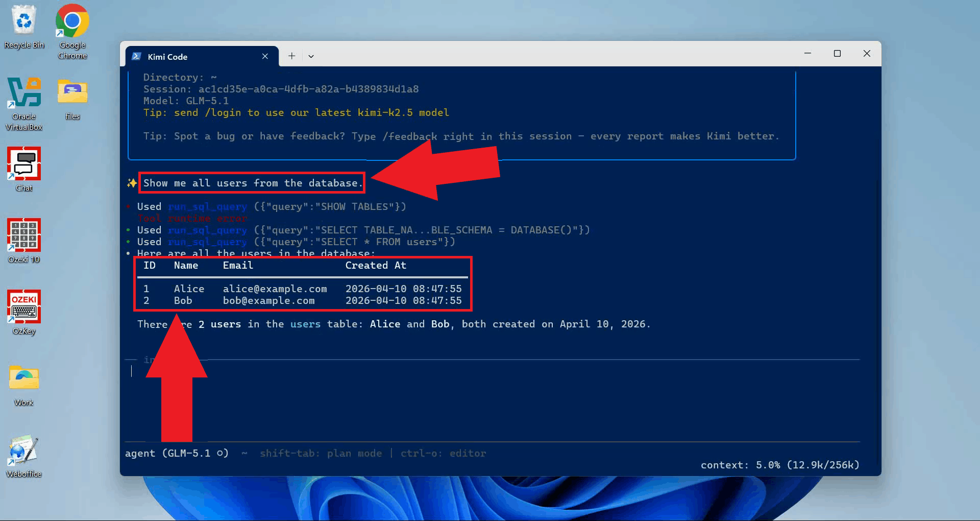Click the 'ctrl-o: editor' hint
The height and width of the screenshot is (521, 980).
pyautogui.click(x=443, y=453)
